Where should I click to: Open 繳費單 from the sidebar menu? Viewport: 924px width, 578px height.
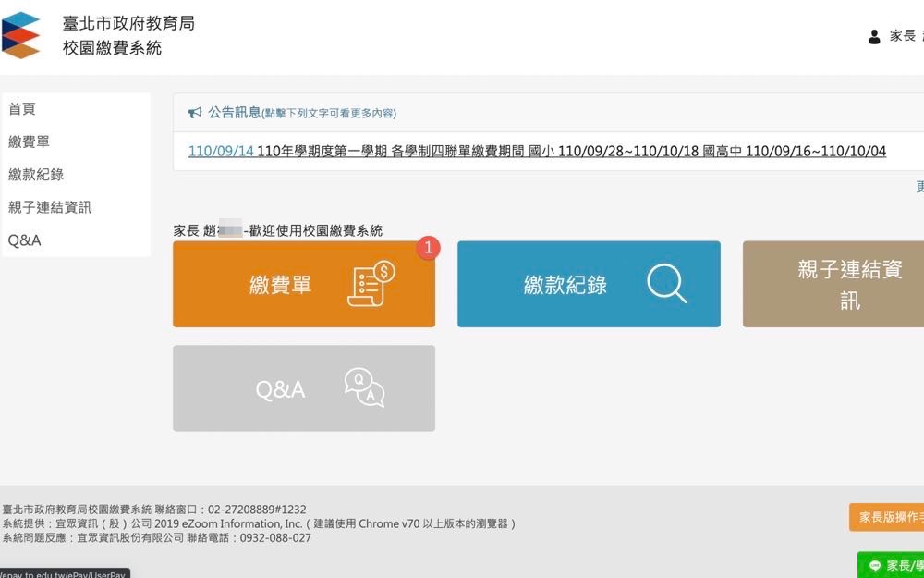tap(29, 141)
